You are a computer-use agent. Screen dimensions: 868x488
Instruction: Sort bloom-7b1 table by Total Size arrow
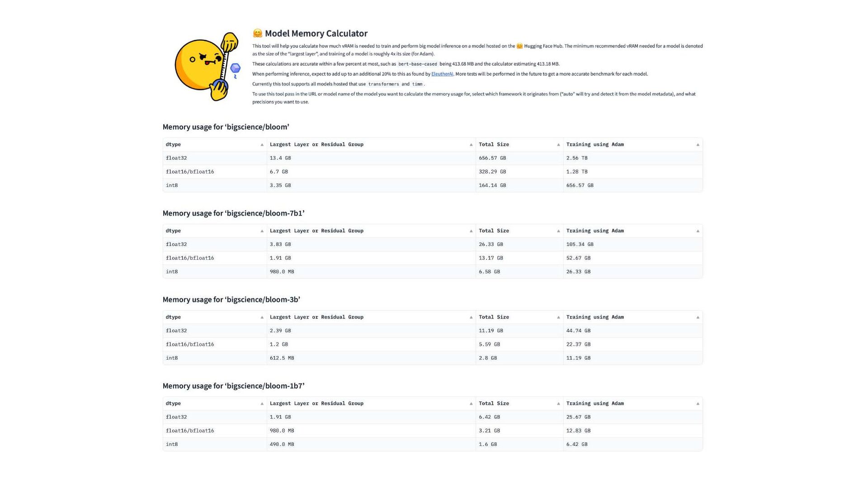558,231
